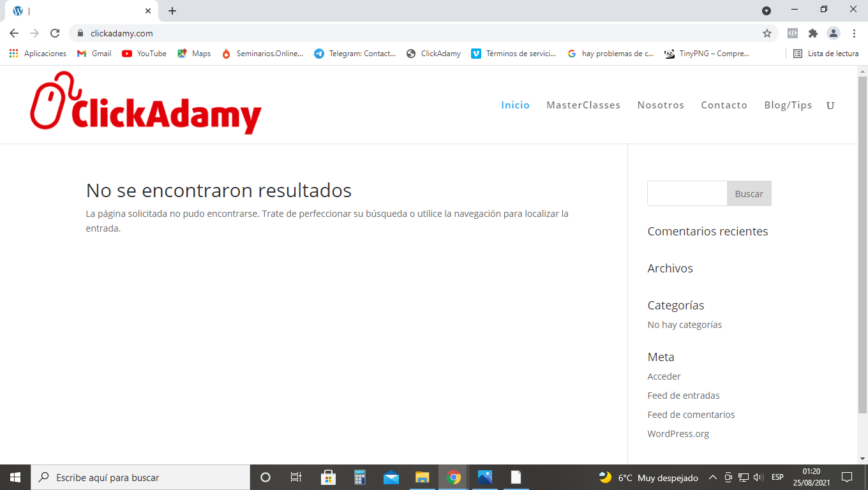Click the page vertical scrollbar
This screenshot has height=490, width=868.
[862, 244]
